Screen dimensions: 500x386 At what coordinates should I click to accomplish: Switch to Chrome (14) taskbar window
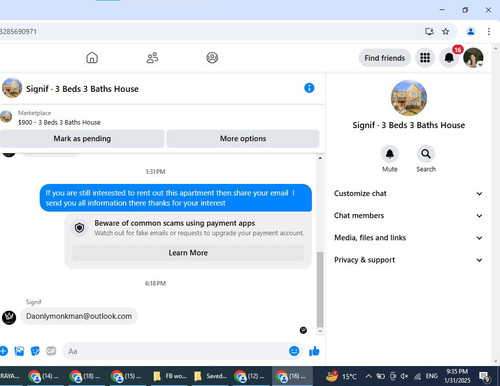click(45, 376)
